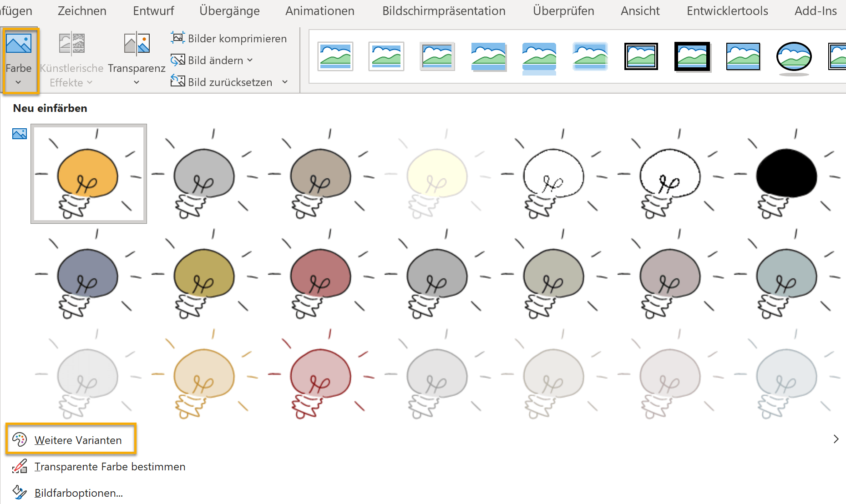Open the Überprüfen tab
846x504 pixels.
[563, 11]
